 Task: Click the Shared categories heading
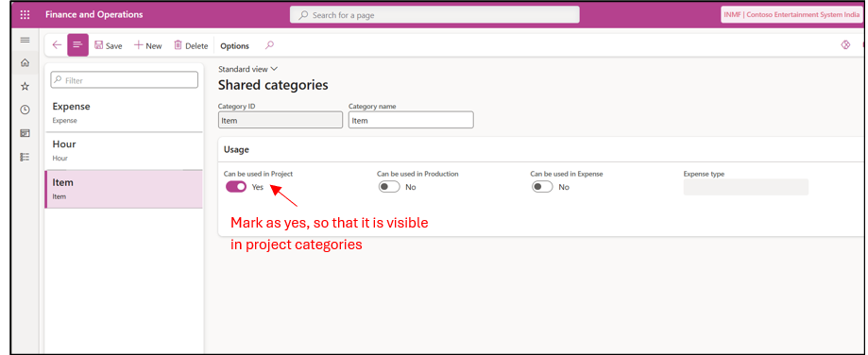(273, 85)
